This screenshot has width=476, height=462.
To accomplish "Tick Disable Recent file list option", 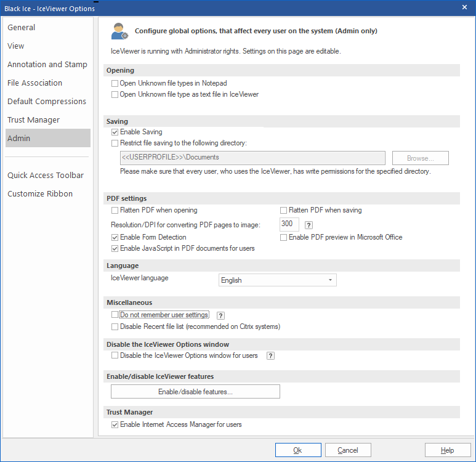I will click(115, 327).
